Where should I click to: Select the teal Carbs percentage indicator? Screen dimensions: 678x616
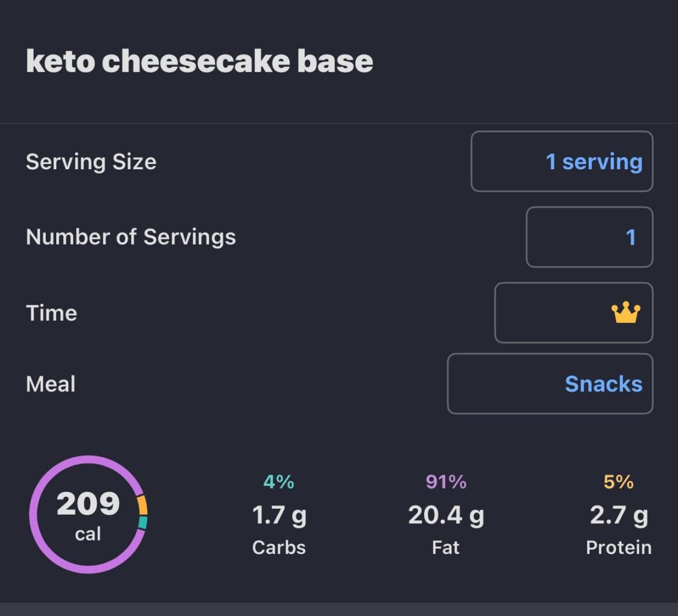click(278, 482)
